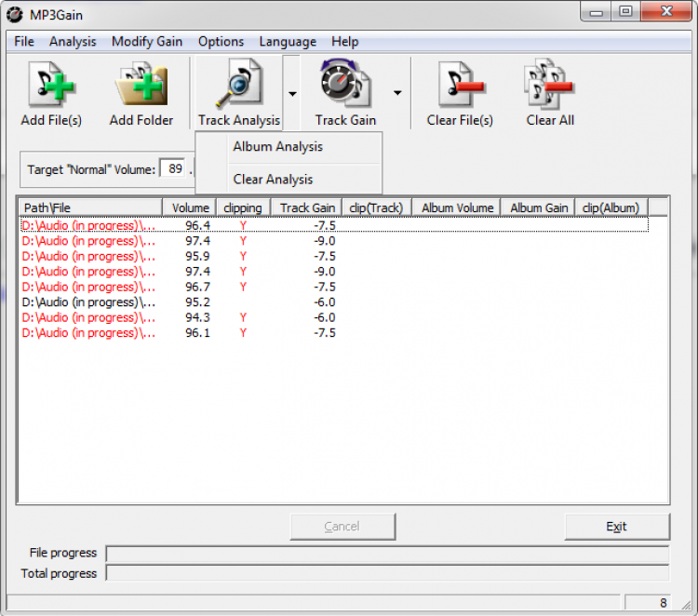This screenshot has width=698, height=616.
Task: Click the File progress bar
Action: (387, 555)
